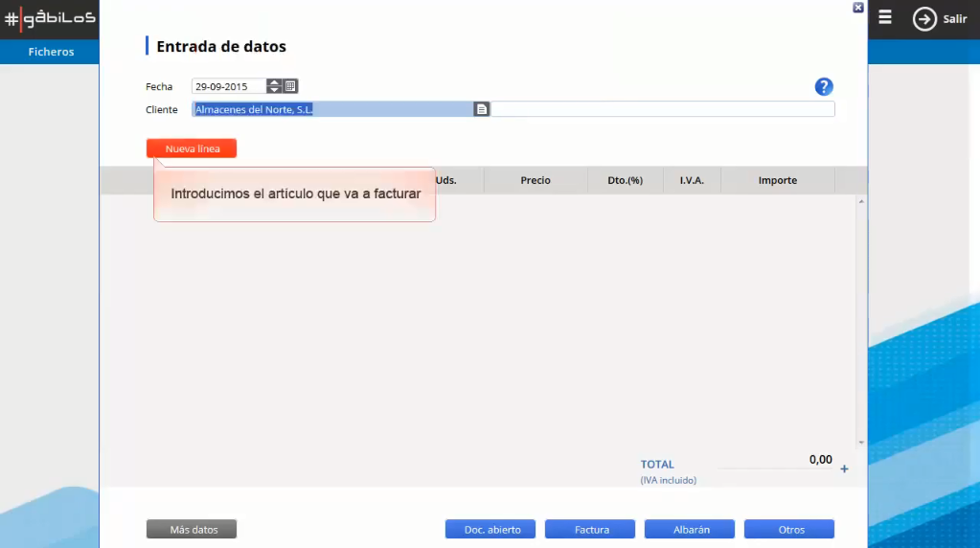This screenshot has height=548, width=980.
Task: Click the I.V.A. column header
Action: tap(692, 180)
